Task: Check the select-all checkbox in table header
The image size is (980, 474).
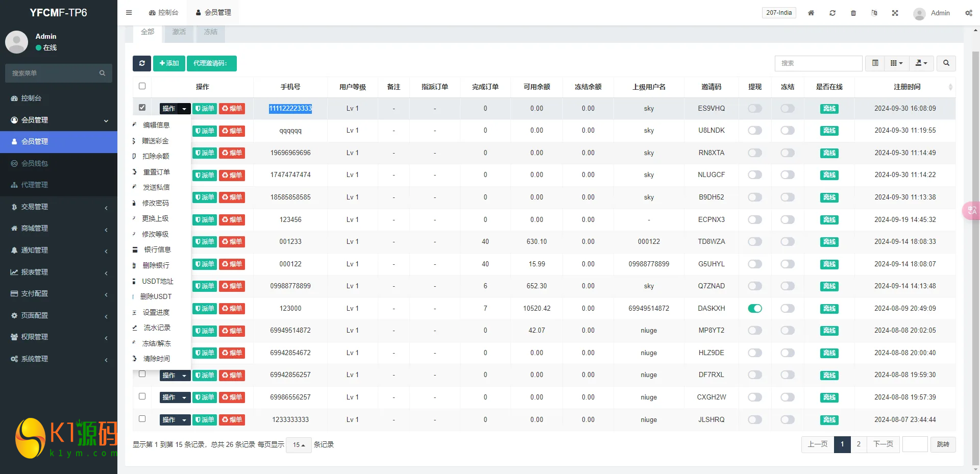Action: click(142, 86)
